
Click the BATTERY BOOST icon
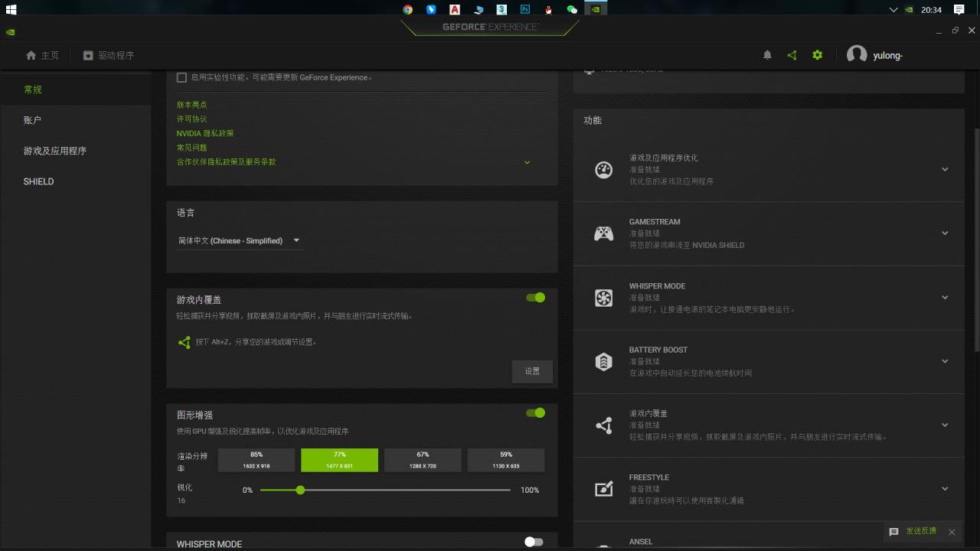coord(603,361)
